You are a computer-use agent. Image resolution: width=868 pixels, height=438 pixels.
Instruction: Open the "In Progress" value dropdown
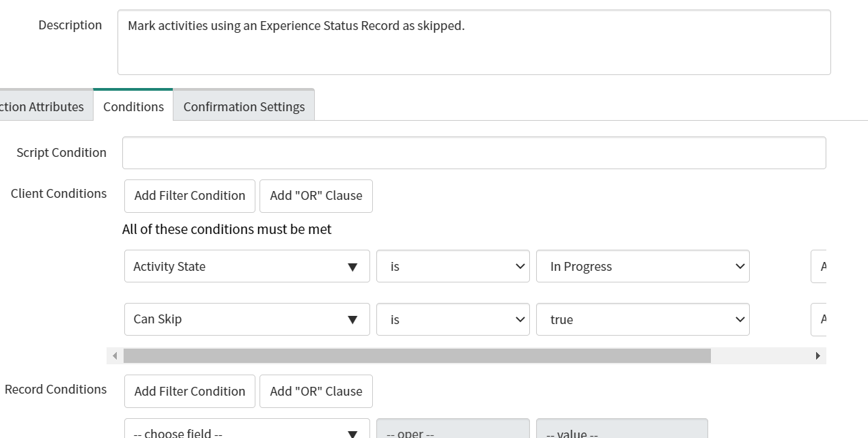point(642,266)
